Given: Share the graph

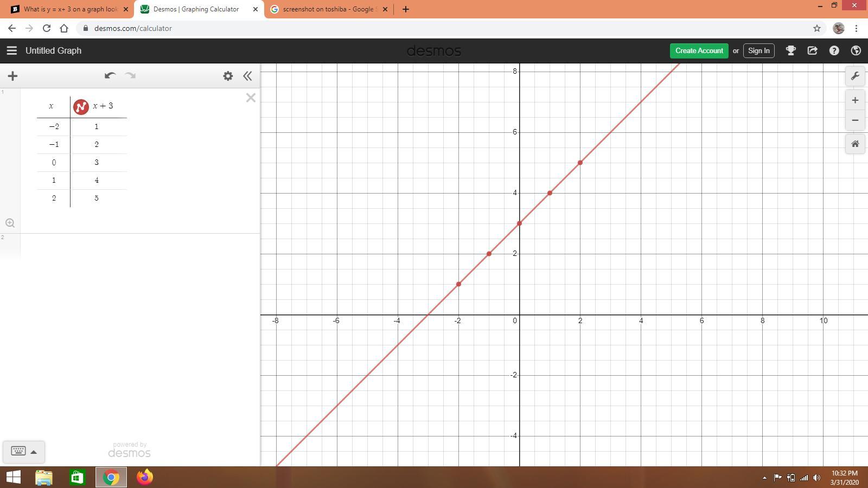Looking at the screenshot, I should tap(812, 50).
